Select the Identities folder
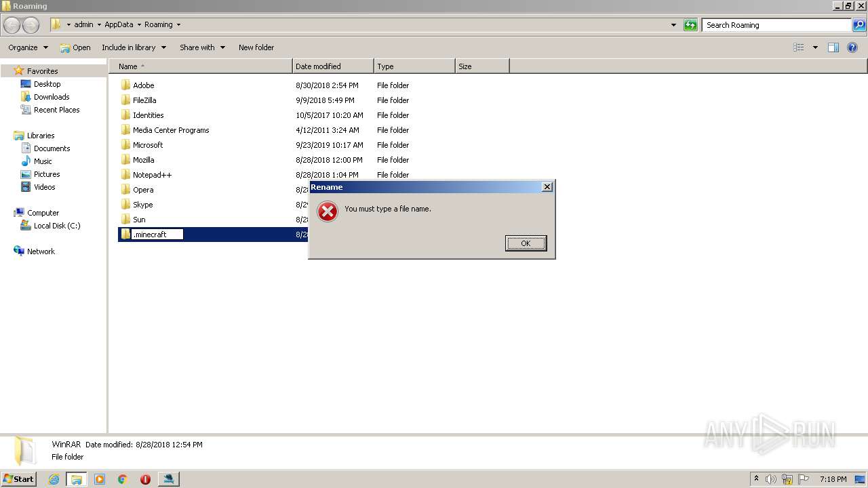The height and width of the screenshot is (488, 868). click(148, 115)
